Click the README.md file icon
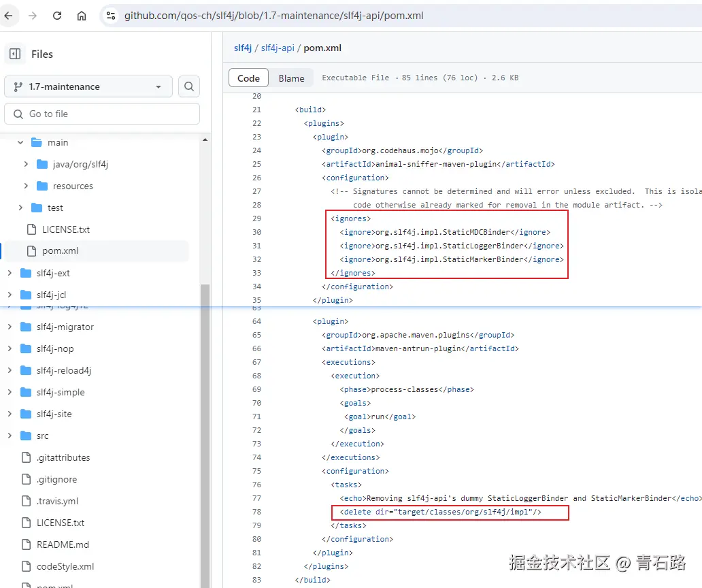 26,544
